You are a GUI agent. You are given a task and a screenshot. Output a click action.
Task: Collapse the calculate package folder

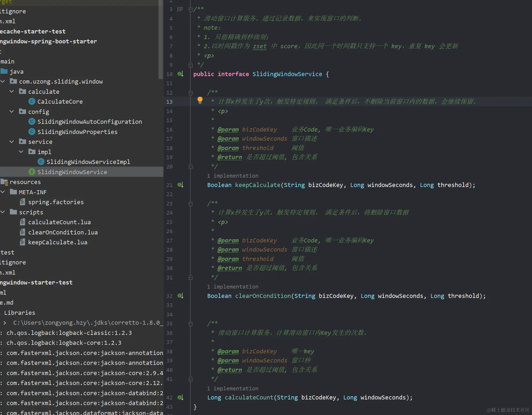pyautogui.click(x=12, y=91)
